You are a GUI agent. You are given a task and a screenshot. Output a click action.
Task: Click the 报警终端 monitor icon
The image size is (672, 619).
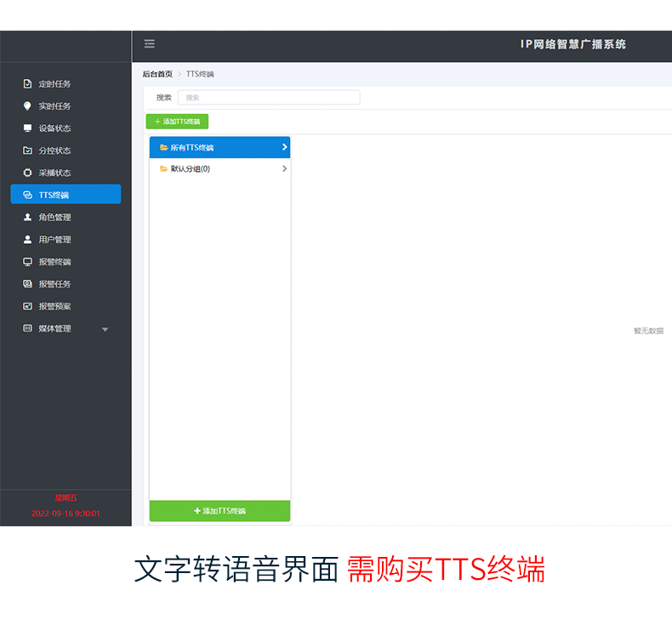click(27, 262)
